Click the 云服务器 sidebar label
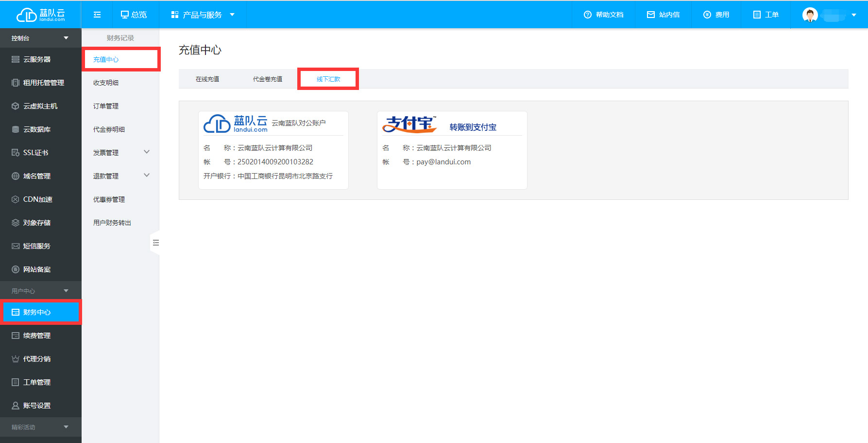Image resolution: width=868 pixels, height=443 pixels. pyautogui.click(x=37, y=59)
